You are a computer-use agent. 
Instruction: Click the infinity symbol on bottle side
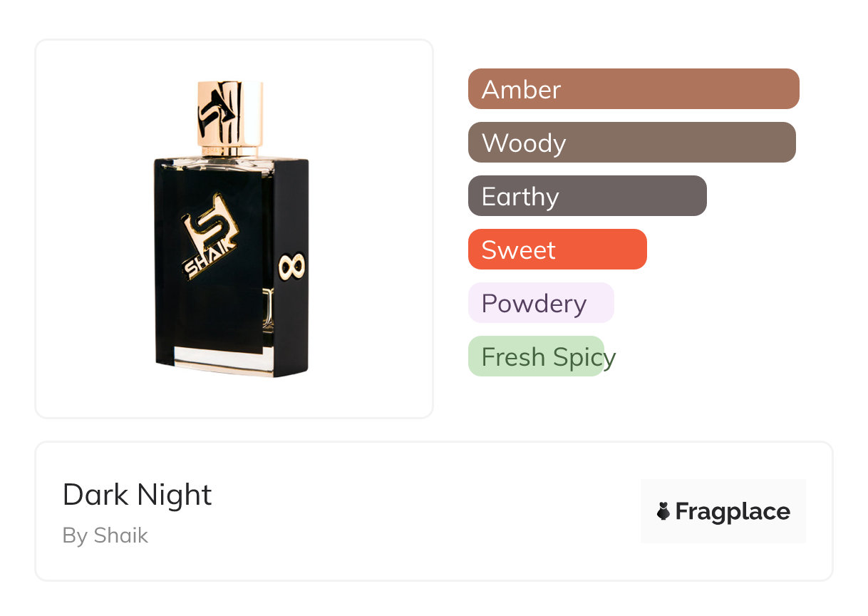tap(292, 266)
